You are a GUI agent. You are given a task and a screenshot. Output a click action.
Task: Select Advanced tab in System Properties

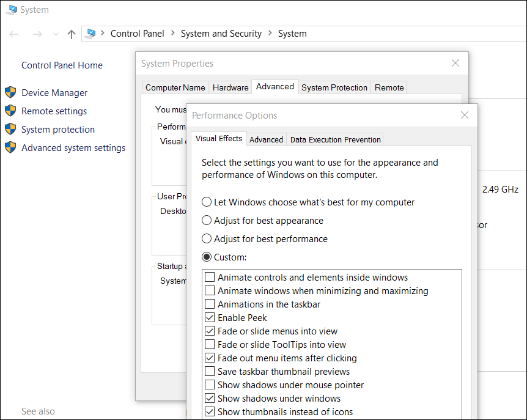(x=275, y=86)
